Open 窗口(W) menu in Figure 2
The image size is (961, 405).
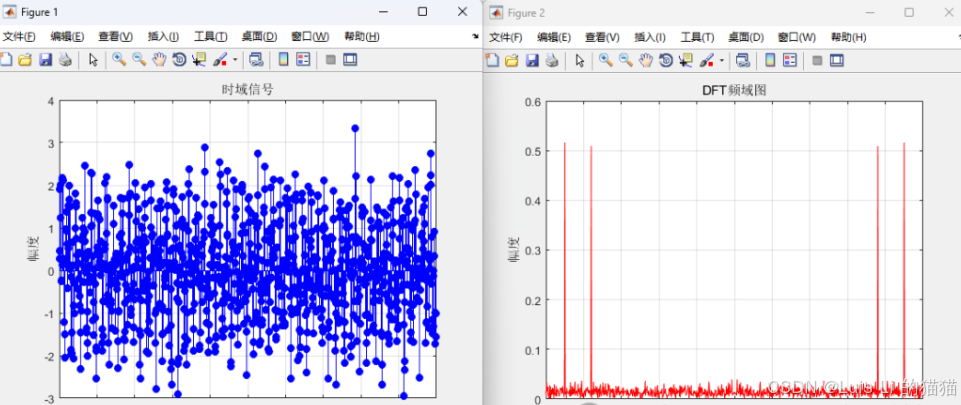[x=797, y=37]
